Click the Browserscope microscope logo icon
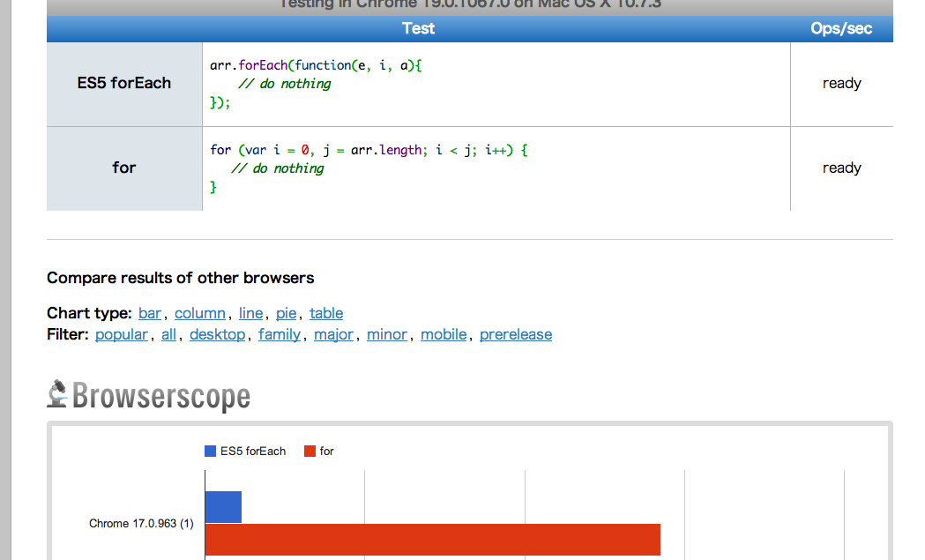The image size is (925, 560). (x=57, y=393)
